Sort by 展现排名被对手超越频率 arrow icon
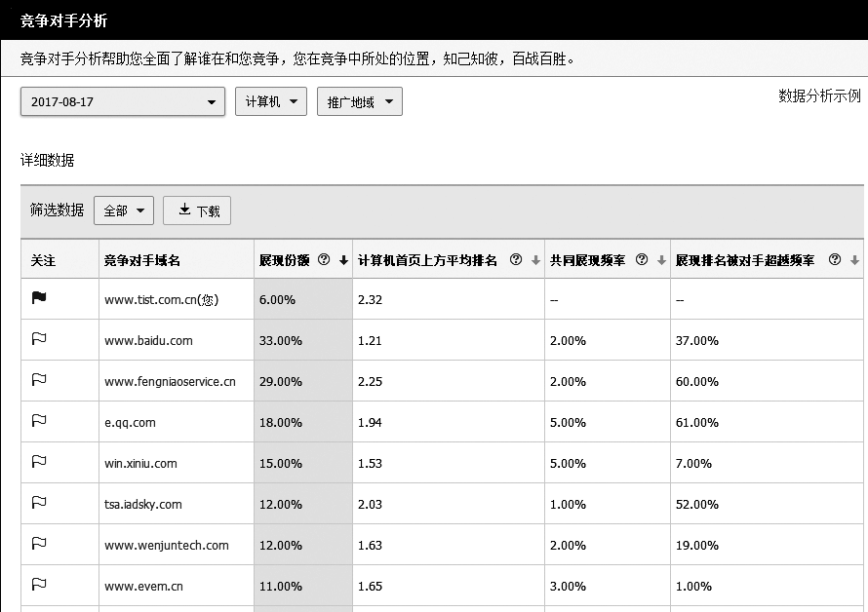The width and height of the screenshot is (868, 612). point(854,261)
